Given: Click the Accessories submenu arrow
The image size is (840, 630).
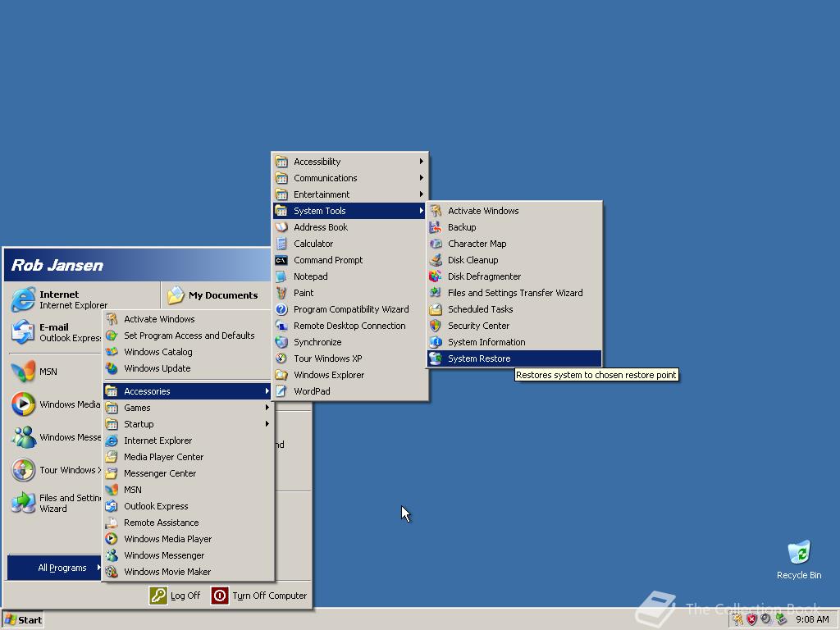Looking at the screenshot, I should pyautogui.click(x=267, y=391).
